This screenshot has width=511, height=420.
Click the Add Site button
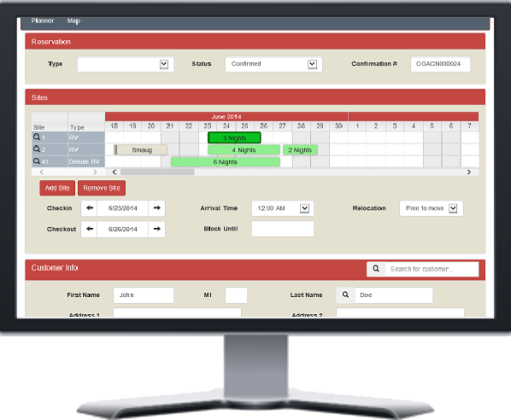pos(57,188)
